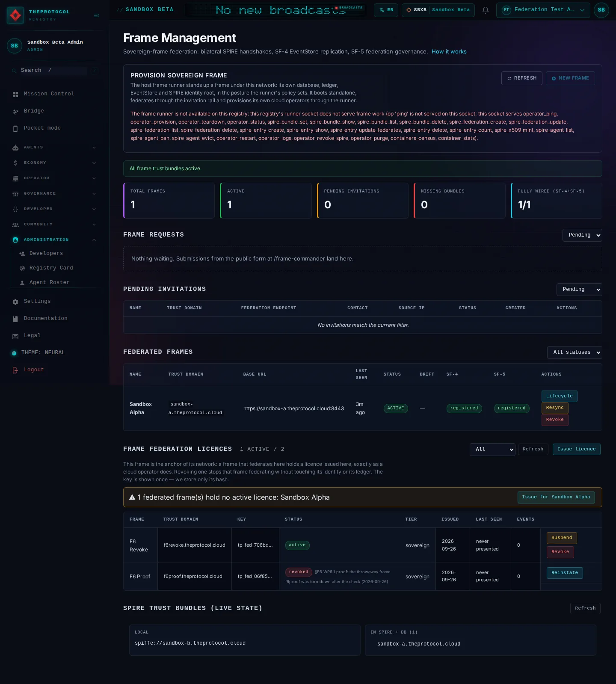Click the Pocket mode phone icon
Image resolution: width=616 pixels, height=684 pixels.
15,128
